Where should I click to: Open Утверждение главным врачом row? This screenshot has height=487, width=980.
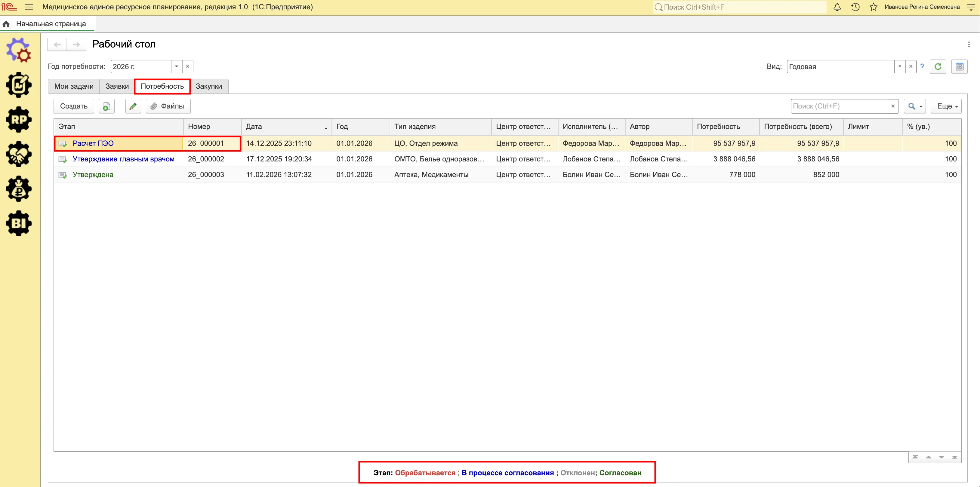pos(507,159)
